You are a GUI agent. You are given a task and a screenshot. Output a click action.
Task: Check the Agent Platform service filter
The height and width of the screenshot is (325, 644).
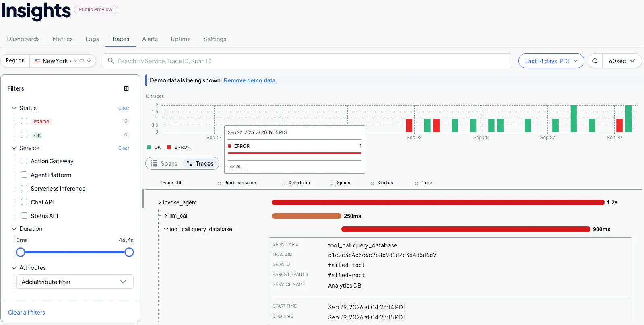coord(24,175)
